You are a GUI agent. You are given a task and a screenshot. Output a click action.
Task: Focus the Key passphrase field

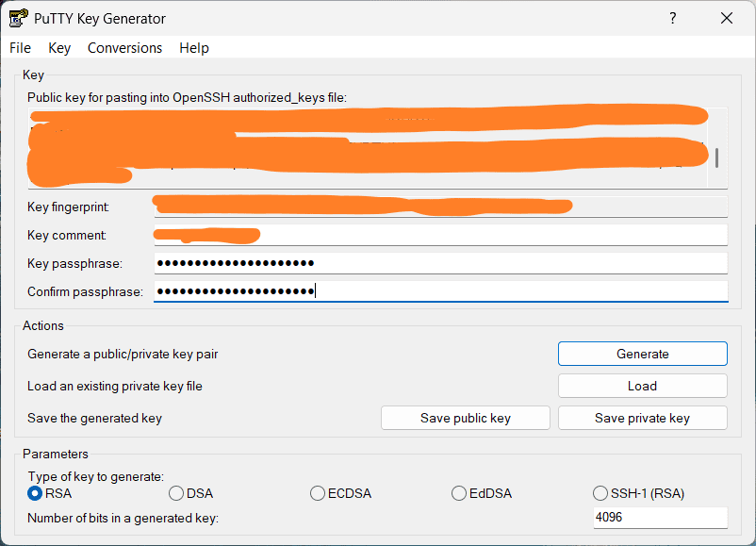[440, 263]
